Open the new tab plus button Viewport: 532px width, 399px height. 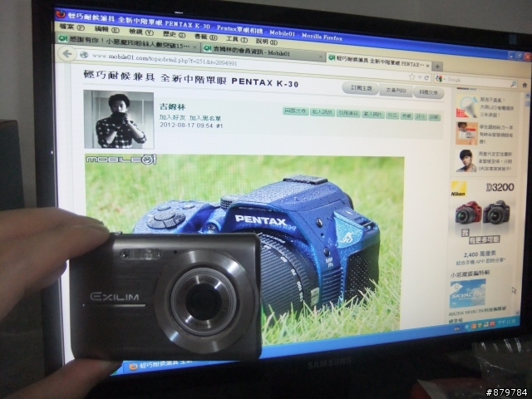(x=437, y=66)
